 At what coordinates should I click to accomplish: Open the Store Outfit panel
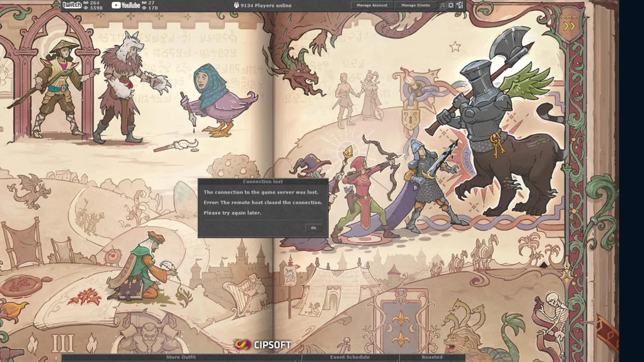pyautogui.click(x=181, y=357)
